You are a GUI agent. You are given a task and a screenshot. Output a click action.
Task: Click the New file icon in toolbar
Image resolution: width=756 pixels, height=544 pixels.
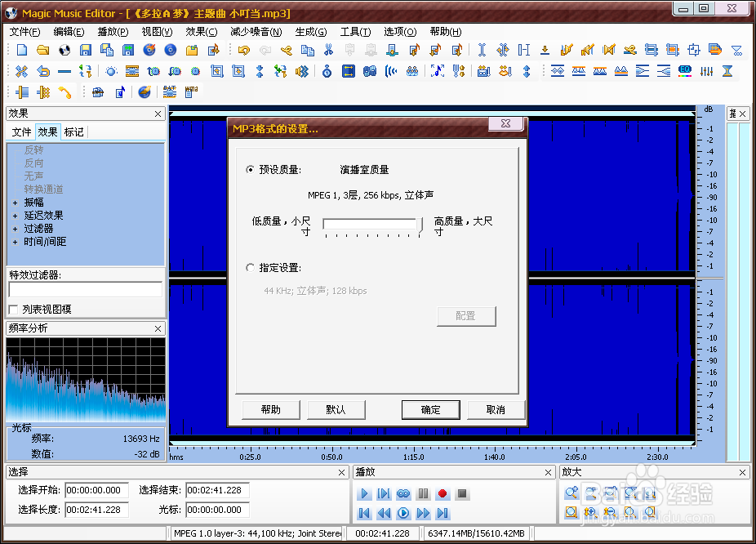[22, 50]
